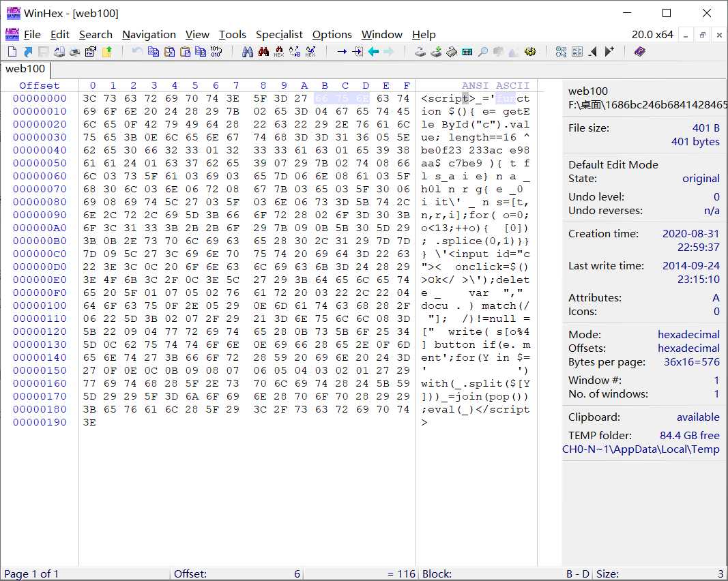Click the Calculator toolbar icon
Screen dimensions: 728x581
click(x=467, y=52)
